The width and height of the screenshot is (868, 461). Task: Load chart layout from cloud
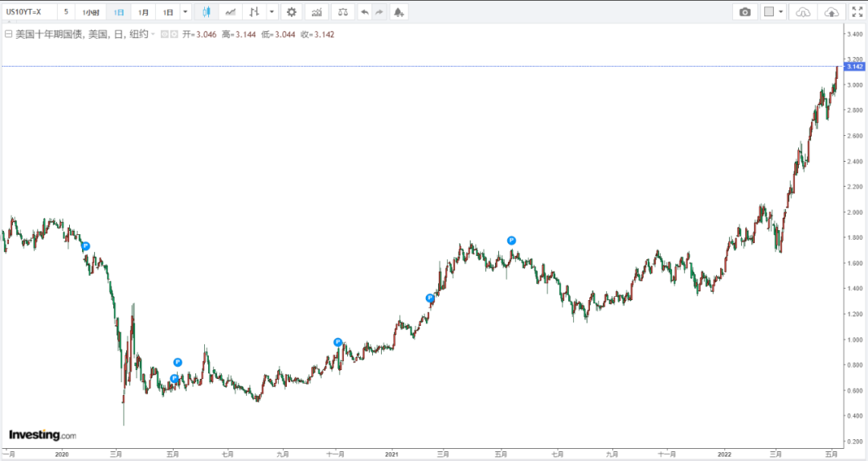pyautogui.click(x=803, y=12)
